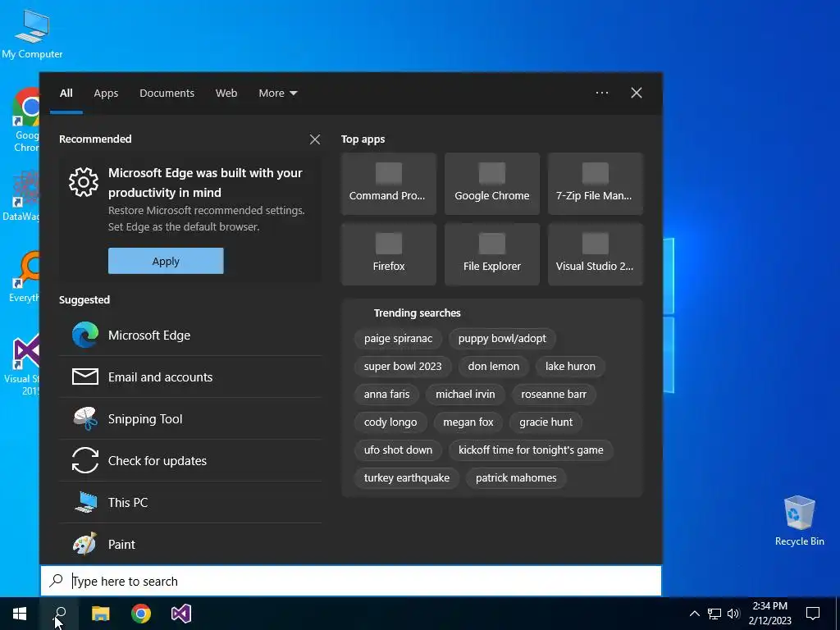Select the Recycle Bin desktop icon
This screenshot has width=840, height=630.
point(799,521)
